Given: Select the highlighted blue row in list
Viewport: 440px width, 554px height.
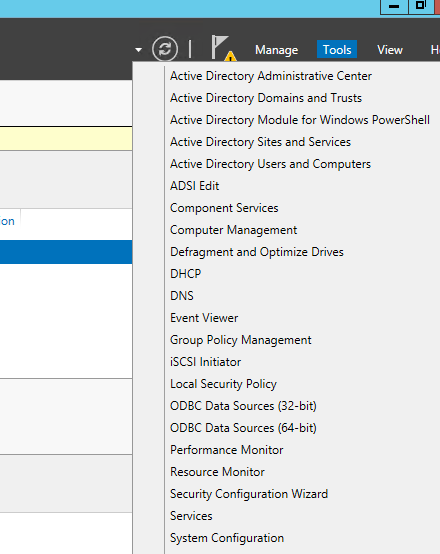Looking at the screenshot, I should click(66, 252).
